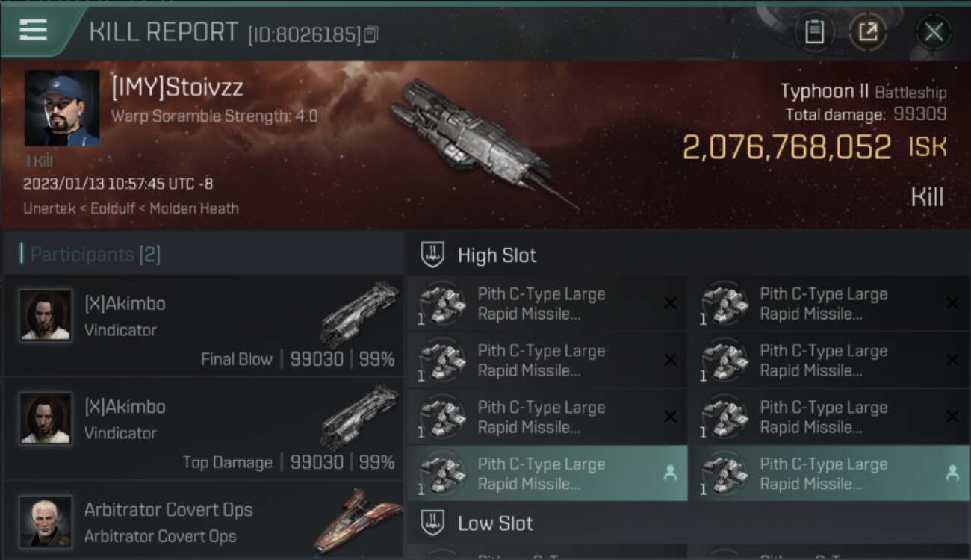The image size is (971, 560).
Task: Close the kill report window
Action: [x=933, y=31]
